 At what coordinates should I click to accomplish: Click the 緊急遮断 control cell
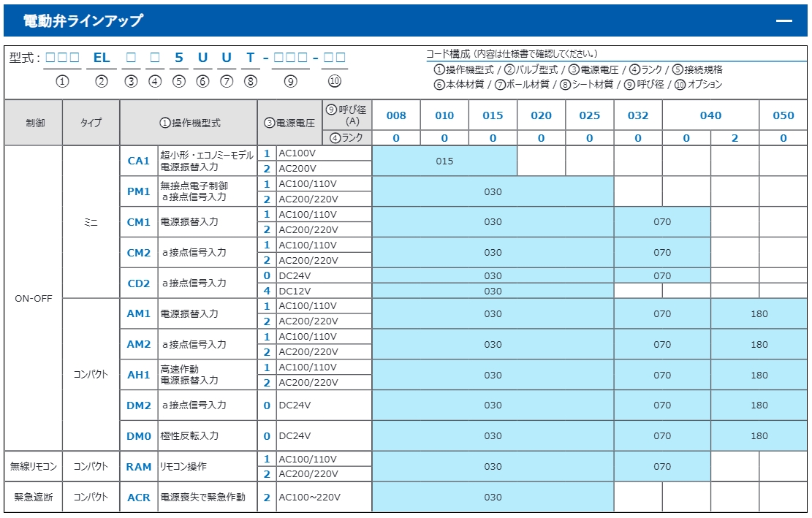click(x=34, y=498)
